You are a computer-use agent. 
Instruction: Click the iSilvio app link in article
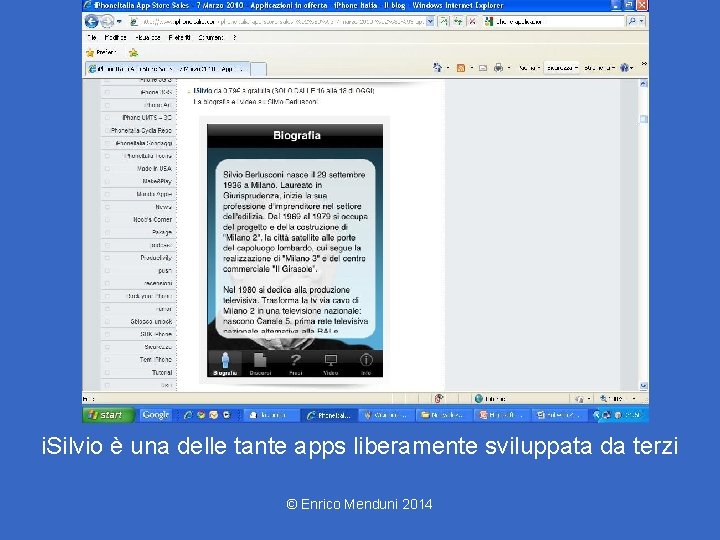pyautogui.click(x=202, y=91)
